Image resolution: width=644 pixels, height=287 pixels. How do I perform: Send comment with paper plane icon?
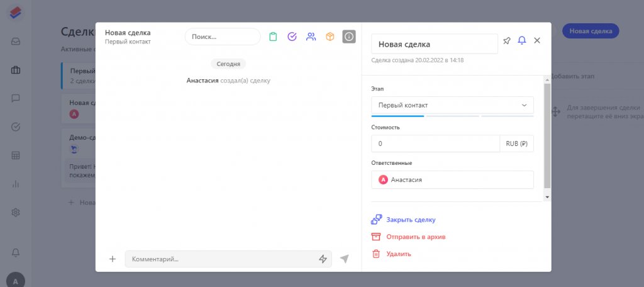tap(344, 259)
